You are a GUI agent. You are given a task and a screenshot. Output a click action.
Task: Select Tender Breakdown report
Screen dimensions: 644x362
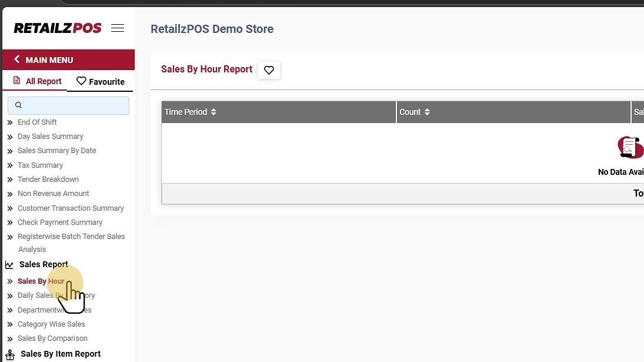pos(48,180)
